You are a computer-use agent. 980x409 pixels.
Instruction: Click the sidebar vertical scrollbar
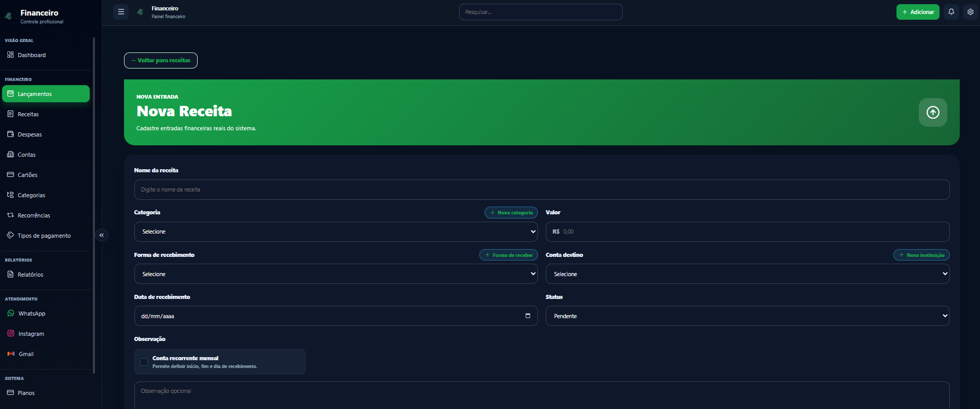[94, 205]
